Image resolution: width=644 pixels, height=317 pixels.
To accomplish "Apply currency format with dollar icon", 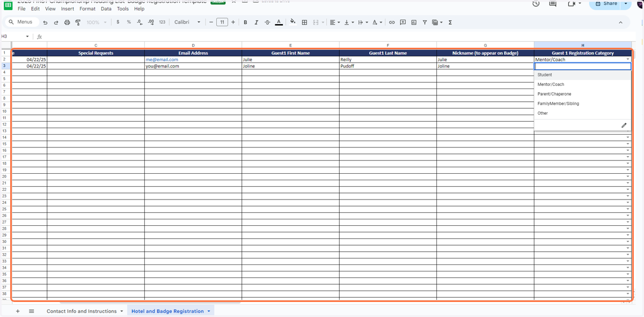I will pyautogui.click(x=118, y=23).
